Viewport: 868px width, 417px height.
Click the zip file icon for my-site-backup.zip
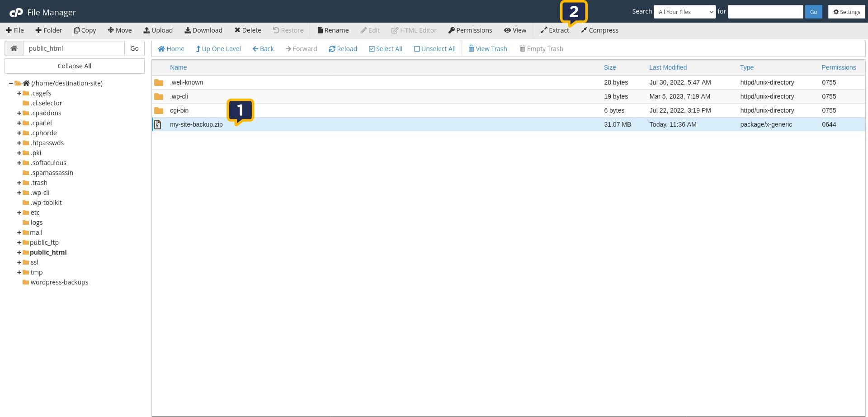tap(158, 124)
